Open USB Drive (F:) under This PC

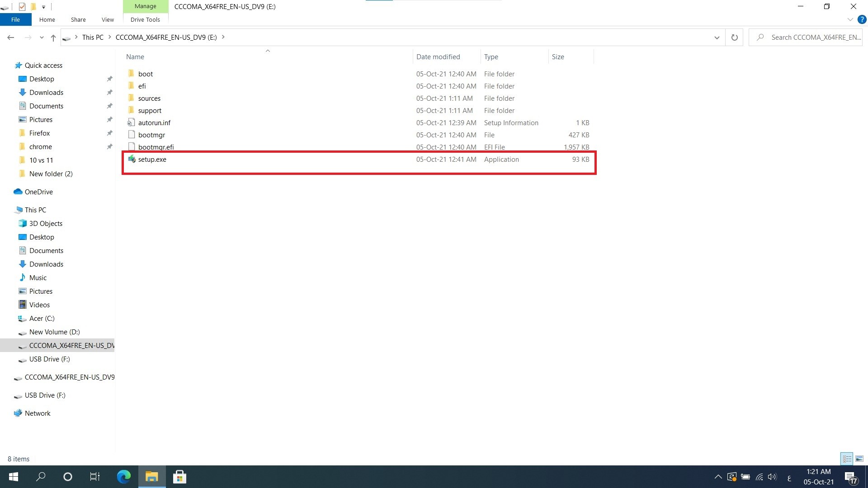[49, 359]
